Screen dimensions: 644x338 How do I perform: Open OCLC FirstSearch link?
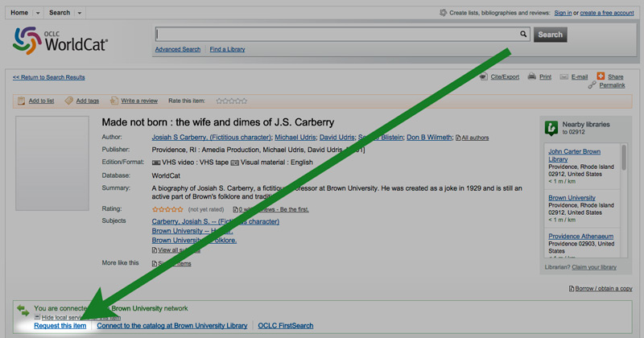coord(286,326)
